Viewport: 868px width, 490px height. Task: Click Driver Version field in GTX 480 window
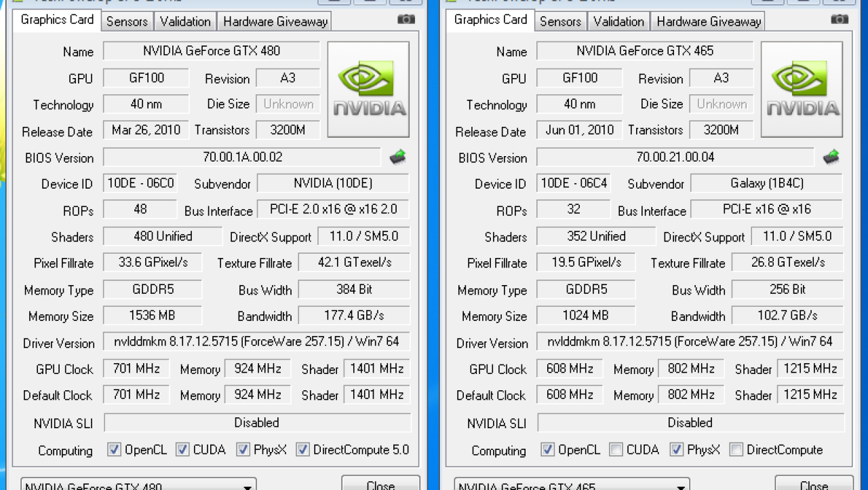[256, 341]
